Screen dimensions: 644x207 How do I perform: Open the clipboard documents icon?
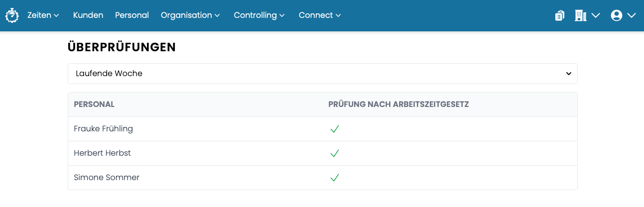[x=560, y=15]
